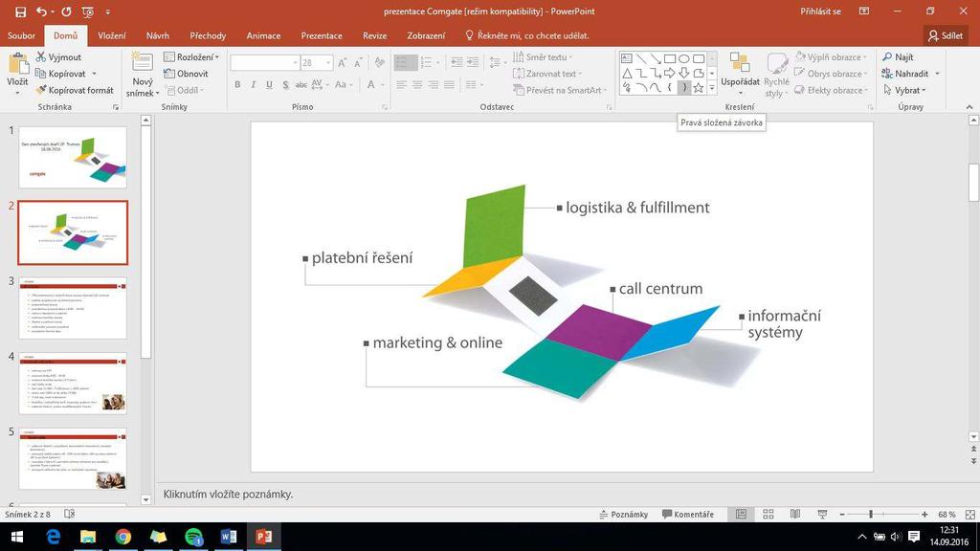The height and width of the screenshot is (551, 980).
Task: Center the paragraph text
Action: [417, 84]
